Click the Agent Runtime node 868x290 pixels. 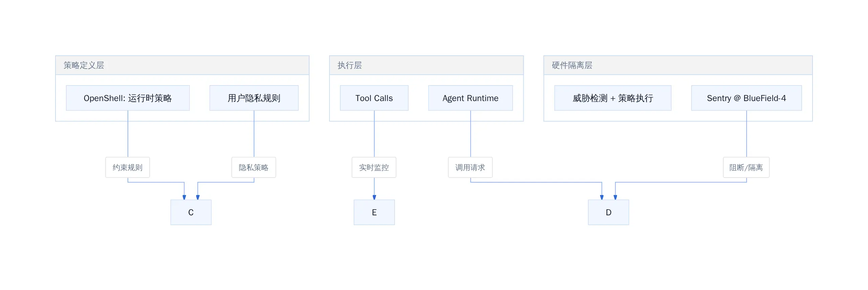click(x=471, y=98)
